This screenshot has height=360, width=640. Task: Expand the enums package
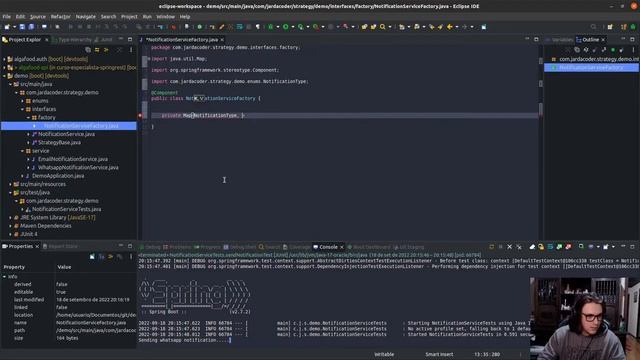click(x=23, y=101)
